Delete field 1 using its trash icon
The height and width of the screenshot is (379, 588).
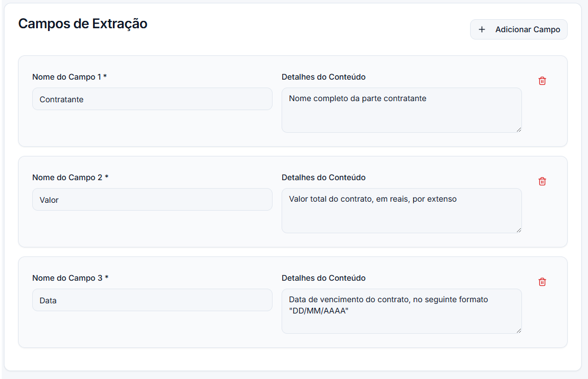pyautogui.click(x=542, y=81)
